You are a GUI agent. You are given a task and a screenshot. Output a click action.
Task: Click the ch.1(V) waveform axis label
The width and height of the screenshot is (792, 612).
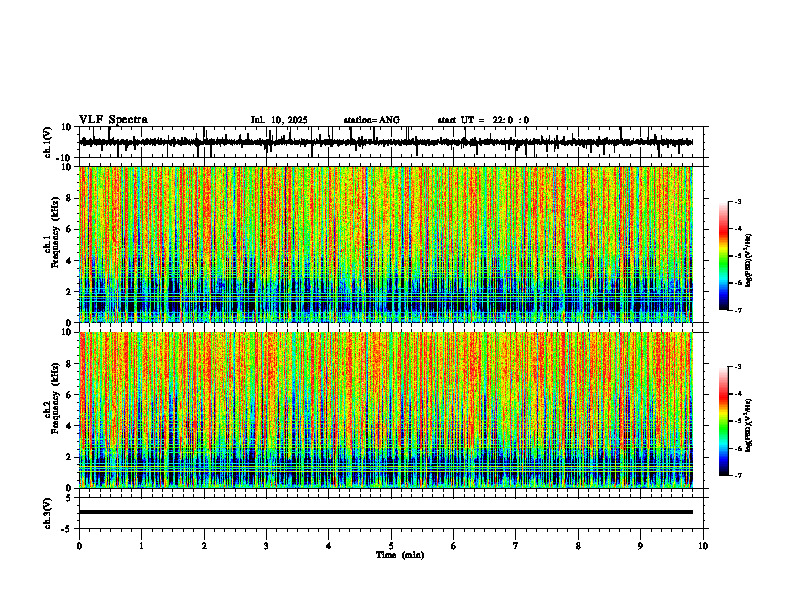(48, 142)
